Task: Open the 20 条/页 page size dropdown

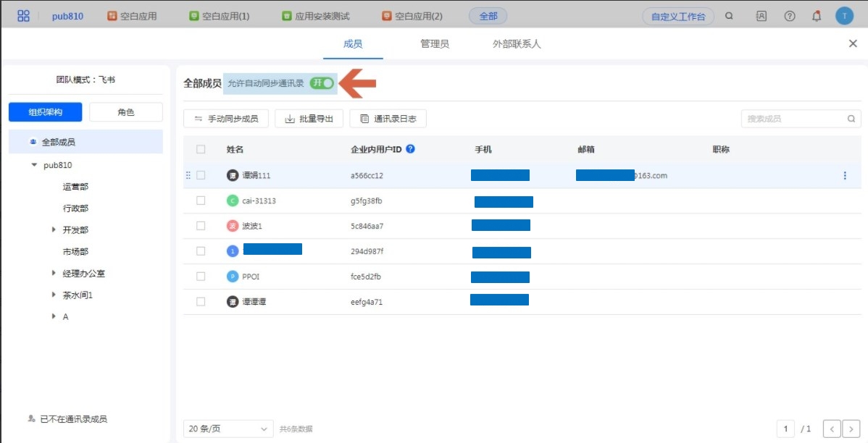Action: click(x=228, y=429)
